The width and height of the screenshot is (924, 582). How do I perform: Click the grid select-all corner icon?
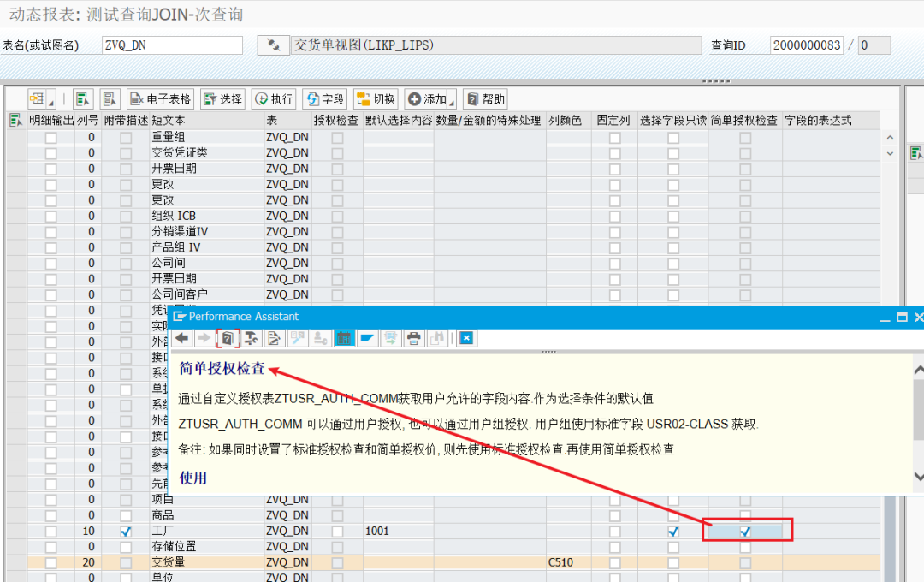click(16, 121)
